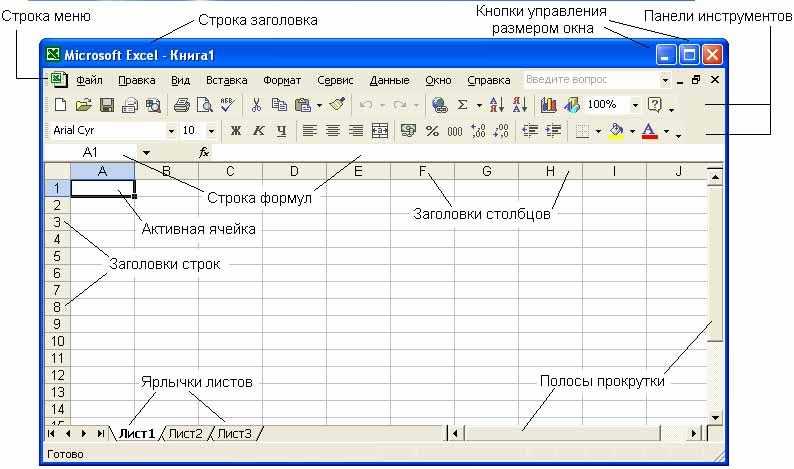The image size is (794, 469).
Task: Select column F header
Action: tap(422, 171)
